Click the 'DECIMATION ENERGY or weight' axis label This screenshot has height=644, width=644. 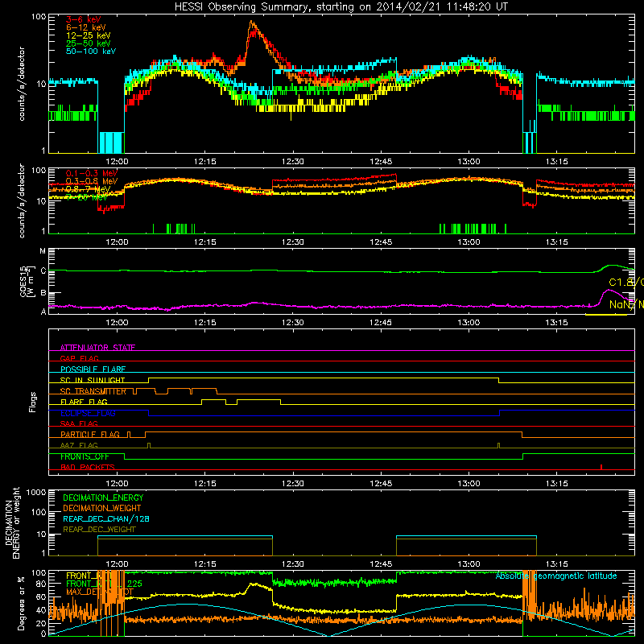(x=12, y=522)
